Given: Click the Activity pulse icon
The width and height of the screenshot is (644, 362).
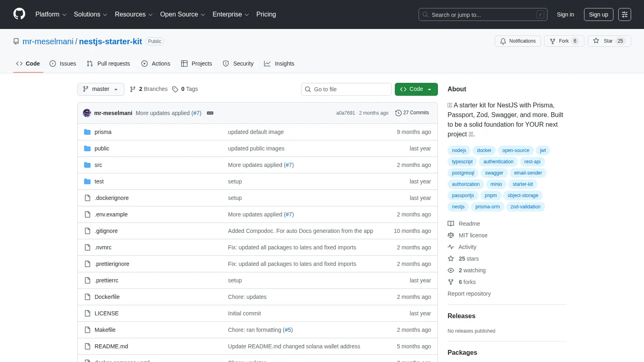Looking at the screenshot, I should [451, 247].
